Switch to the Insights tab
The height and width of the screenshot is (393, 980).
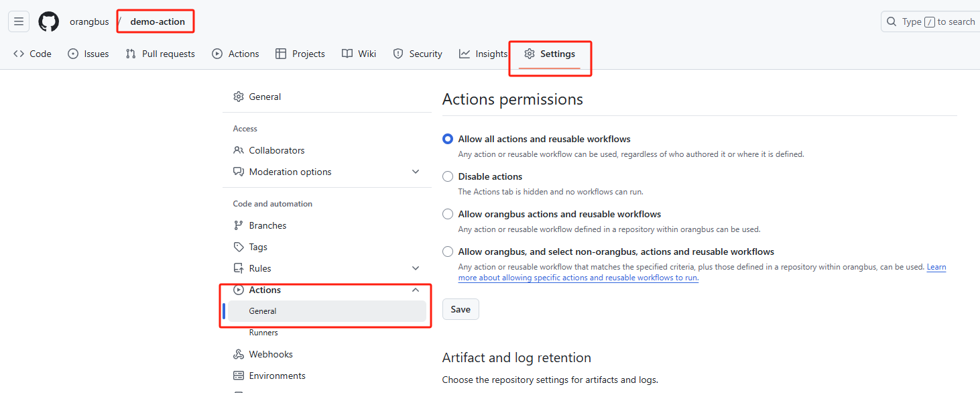coord(483,54)
